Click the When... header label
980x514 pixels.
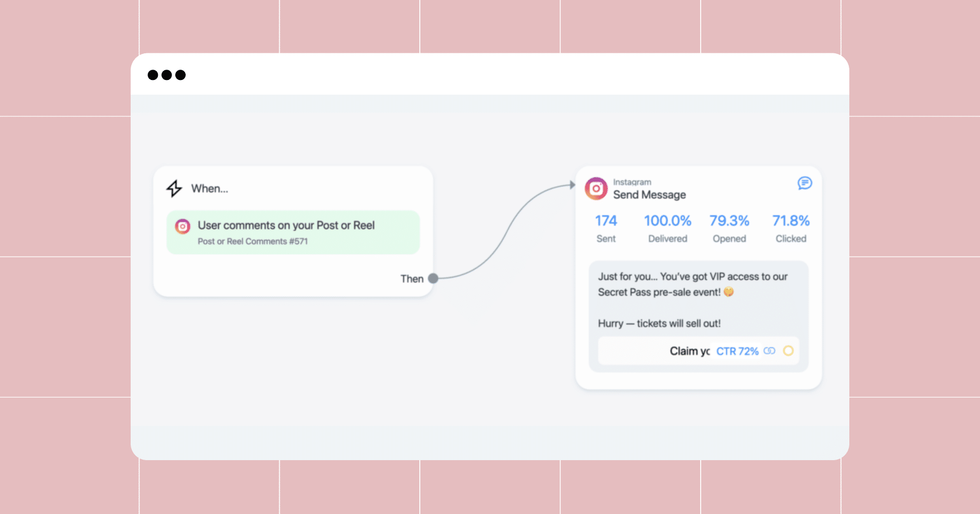210,189
